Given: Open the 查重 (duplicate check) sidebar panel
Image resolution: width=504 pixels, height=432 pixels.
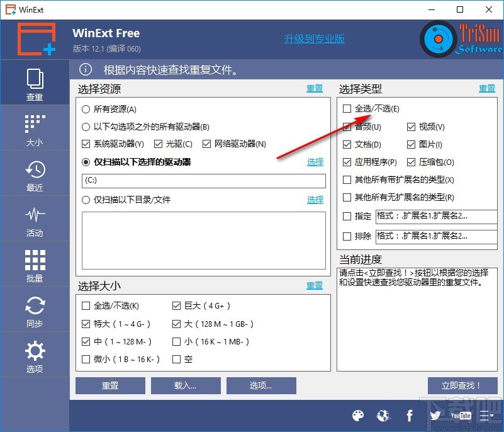Looking at the screenshot, I should (x=35, y=82).
